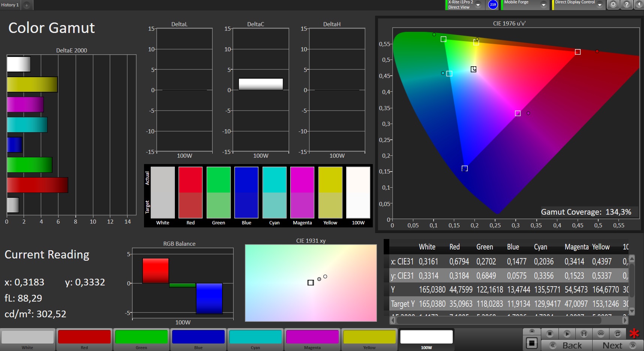Click white point square in CIE 1931 xy chart
This screenshot has height=351, width=644.
[x=311, y=282]
